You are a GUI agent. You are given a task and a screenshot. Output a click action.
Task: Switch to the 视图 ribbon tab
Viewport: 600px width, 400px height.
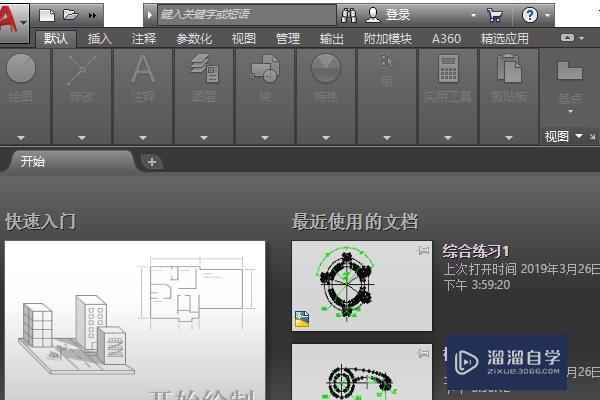243,39
